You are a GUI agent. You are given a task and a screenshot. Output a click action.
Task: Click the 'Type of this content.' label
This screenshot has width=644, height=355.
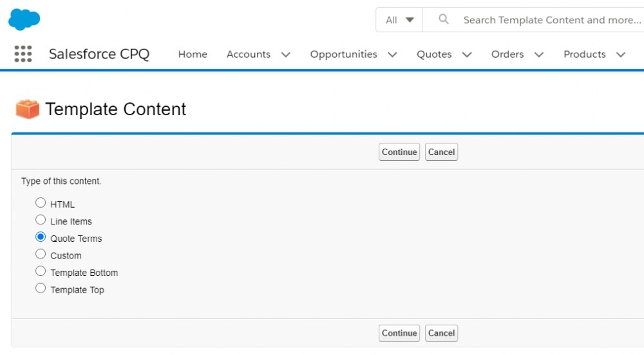pyautogui.click(x=61, y=181)
